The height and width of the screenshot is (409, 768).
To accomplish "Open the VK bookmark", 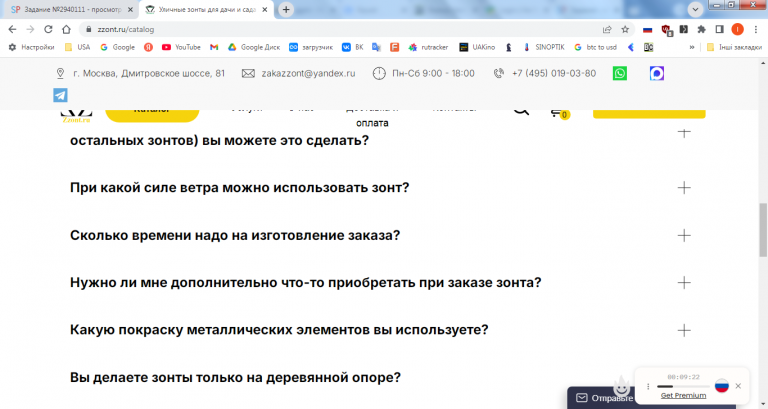I will 353,47.
